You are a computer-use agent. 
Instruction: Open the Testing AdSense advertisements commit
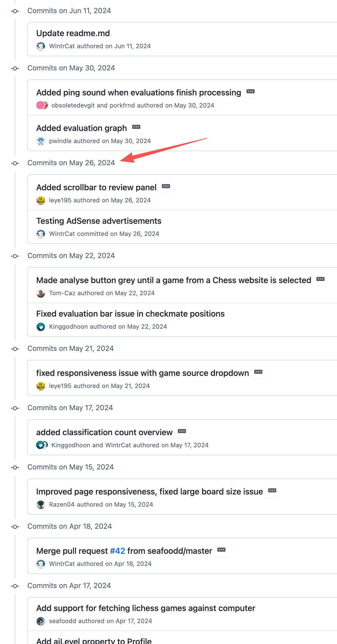coord(99,221)
